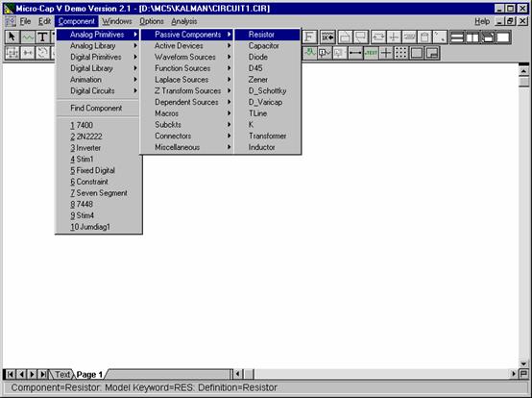
Task: Expand the Analog Library submenu
Action: pos(98,46)
